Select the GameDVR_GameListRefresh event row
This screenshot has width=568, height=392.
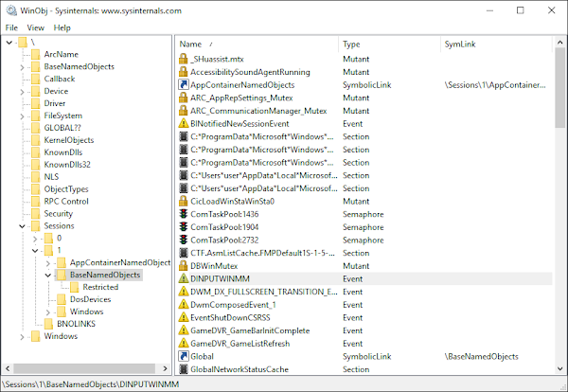click(x=236, y=344)
